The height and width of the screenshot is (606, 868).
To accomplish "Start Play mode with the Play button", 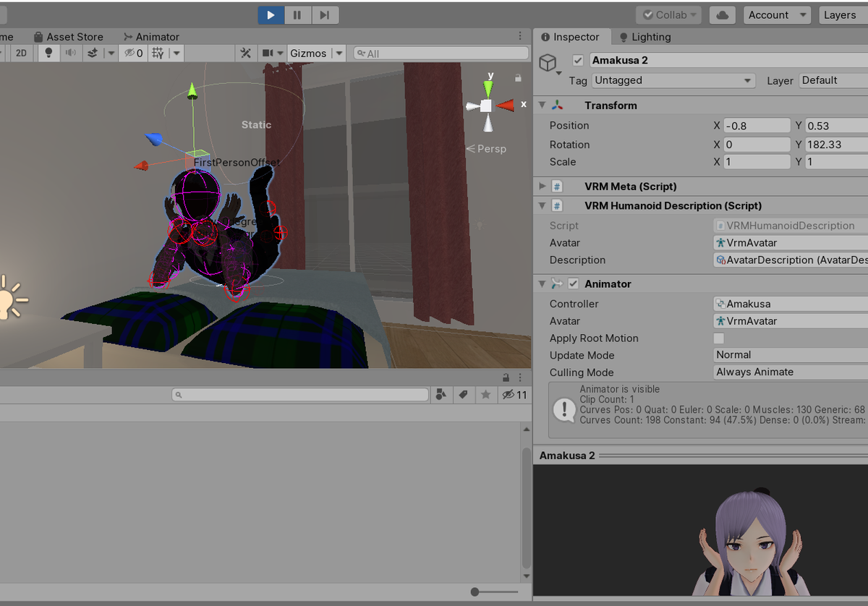I will [270, 14].
